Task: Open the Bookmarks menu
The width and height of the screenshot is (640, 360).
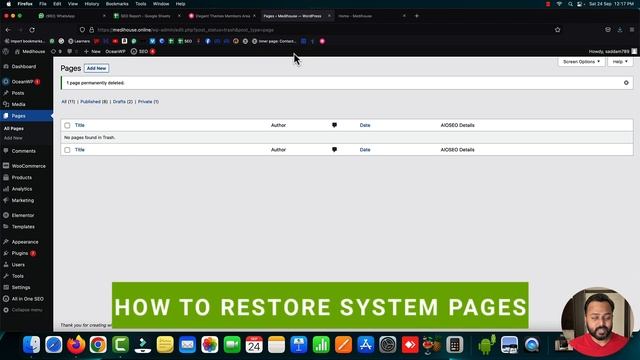Action: [x=117, y=4]
